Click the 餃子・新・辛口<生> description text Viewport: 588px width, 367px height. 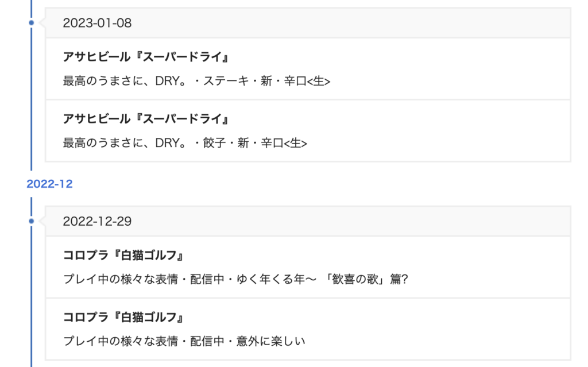click(185, 142)
